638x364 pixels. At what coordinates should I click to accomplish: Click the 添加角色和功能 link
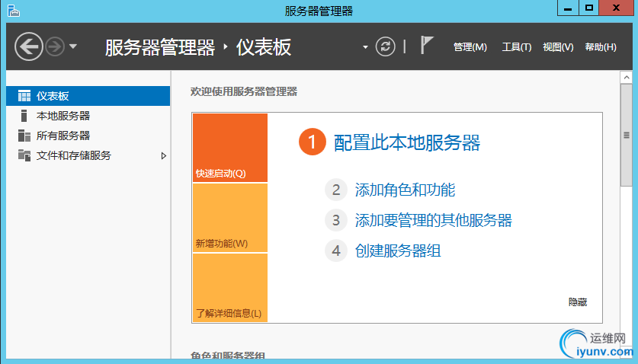405,190
